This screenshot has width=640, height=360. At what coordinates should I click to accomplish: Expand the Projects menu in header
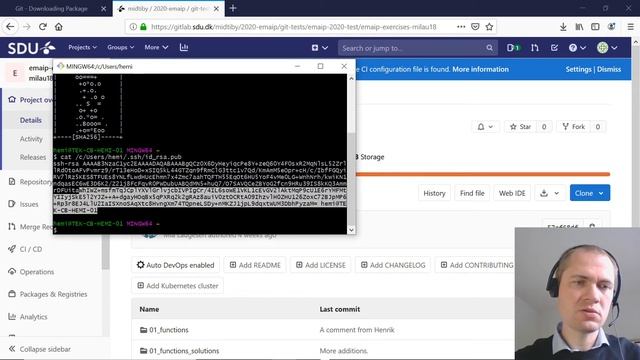click(x=82, y=47)
